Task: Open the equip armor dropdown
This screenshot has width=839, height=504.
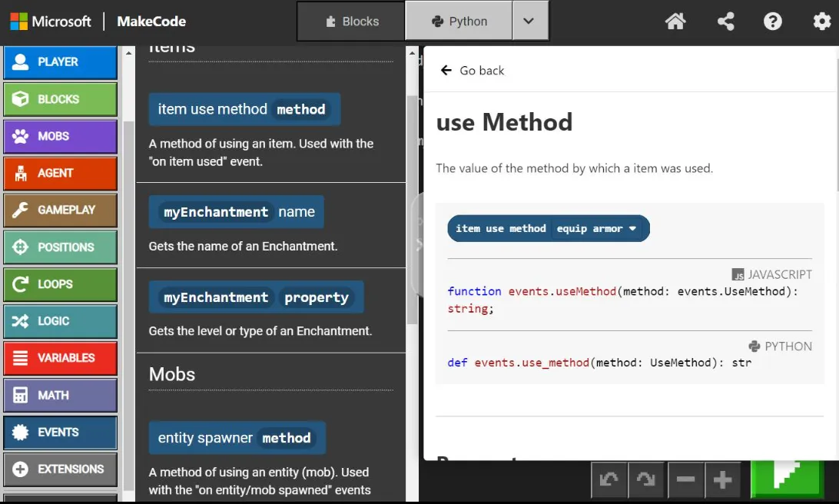Action: pyautogui.click(x=597, y=229)
